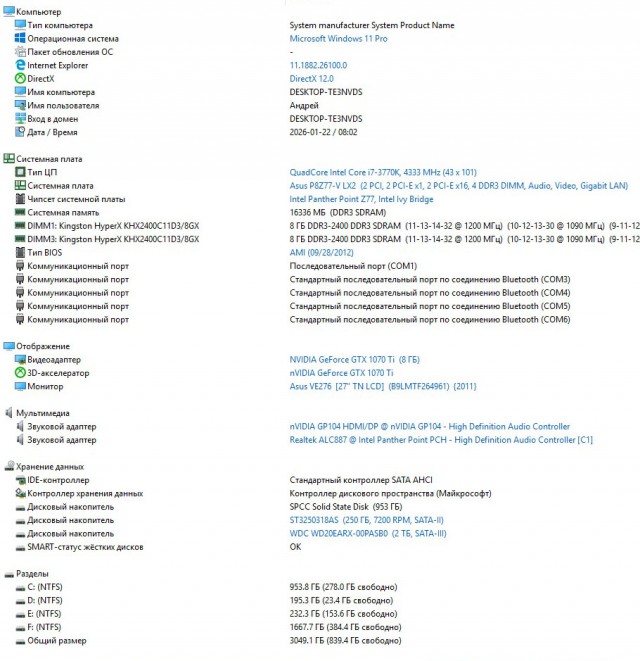Open the DirectX 12.0 link

tap(311, 79)
